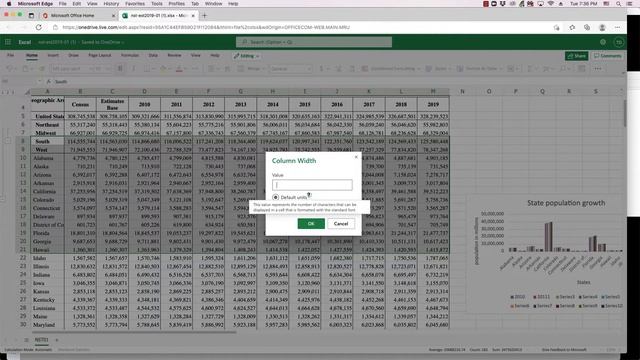Open the Comments pane button
The image size is (640, 360).
(608, 56)
